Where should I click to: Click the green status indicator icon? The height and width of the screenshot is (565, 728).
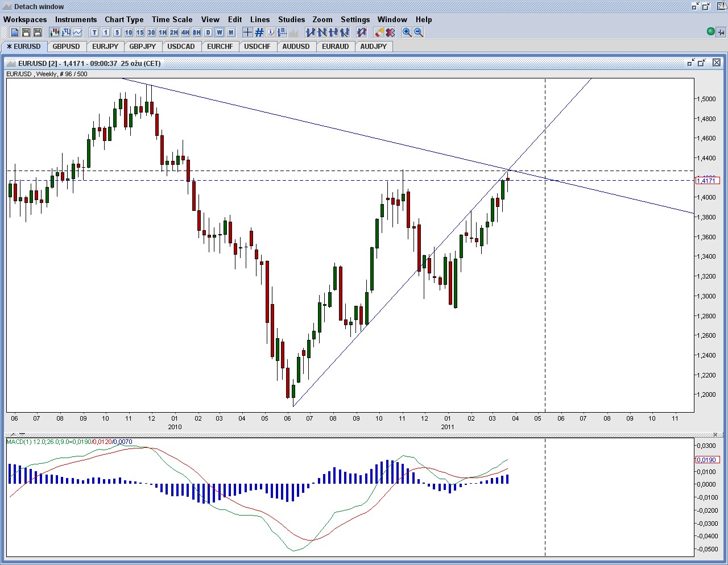tap(710, 32)
